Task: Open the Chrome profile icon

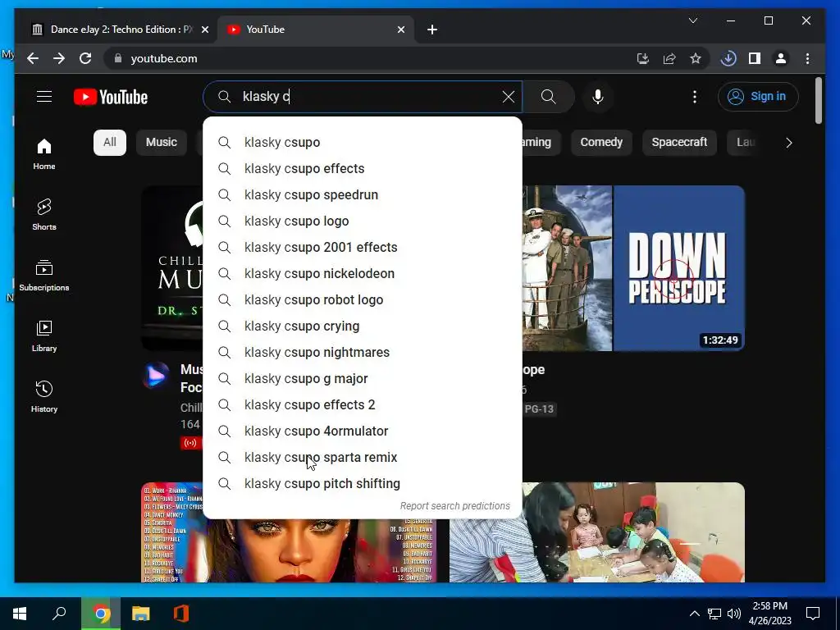Action: [781, 58]
